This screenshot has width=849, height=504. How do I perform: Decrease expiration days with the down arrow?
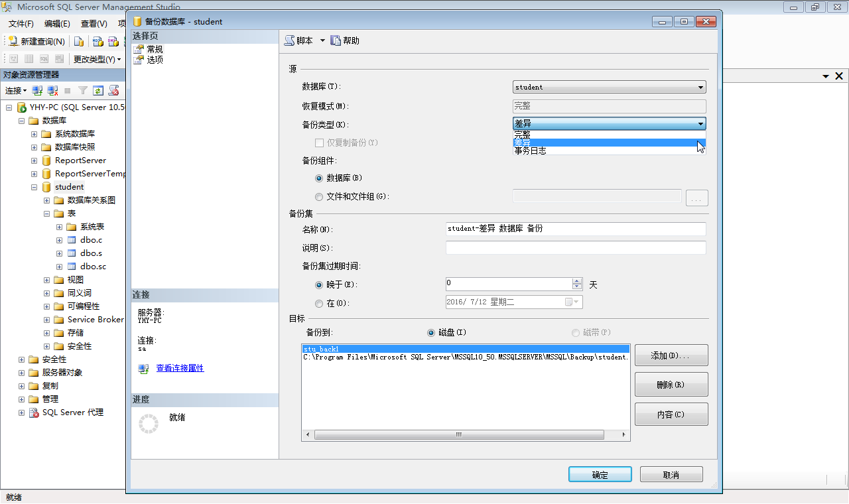(x=576, y=287)
